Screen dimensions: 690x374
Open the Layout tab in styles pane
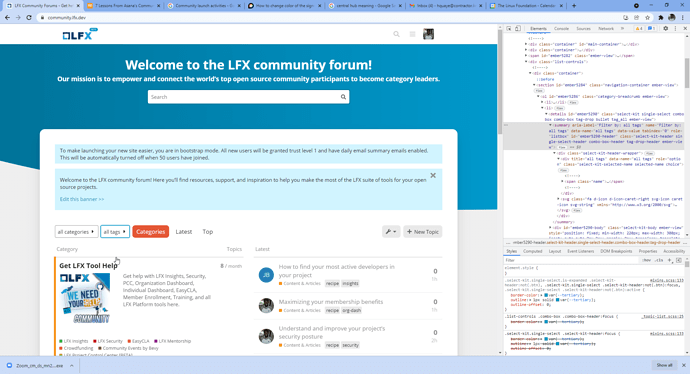pos(554,251)
